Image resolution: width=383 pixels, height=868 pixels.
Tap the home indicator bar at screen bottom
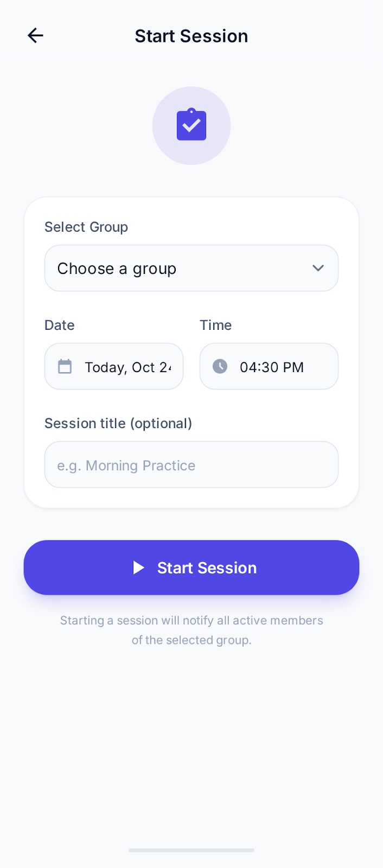(191, 851)
